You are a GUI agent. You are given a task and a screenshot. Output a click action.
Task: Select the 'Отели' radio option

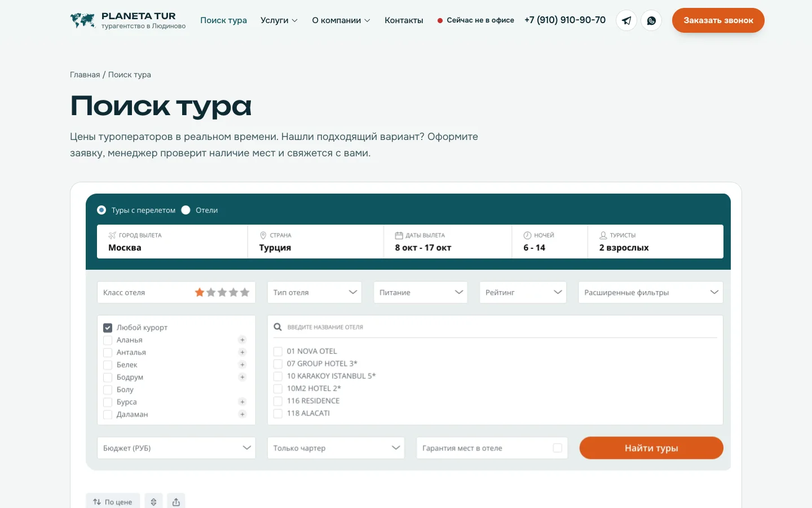(186, 210)
